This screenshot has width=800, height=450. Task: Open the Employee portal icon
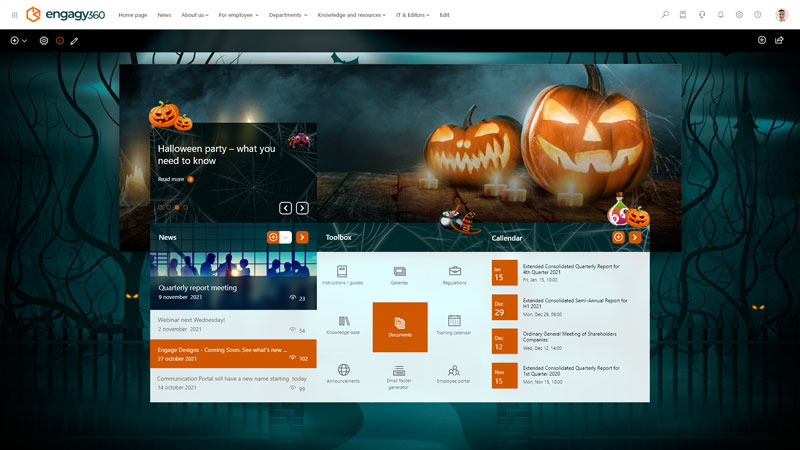(454, 373)
